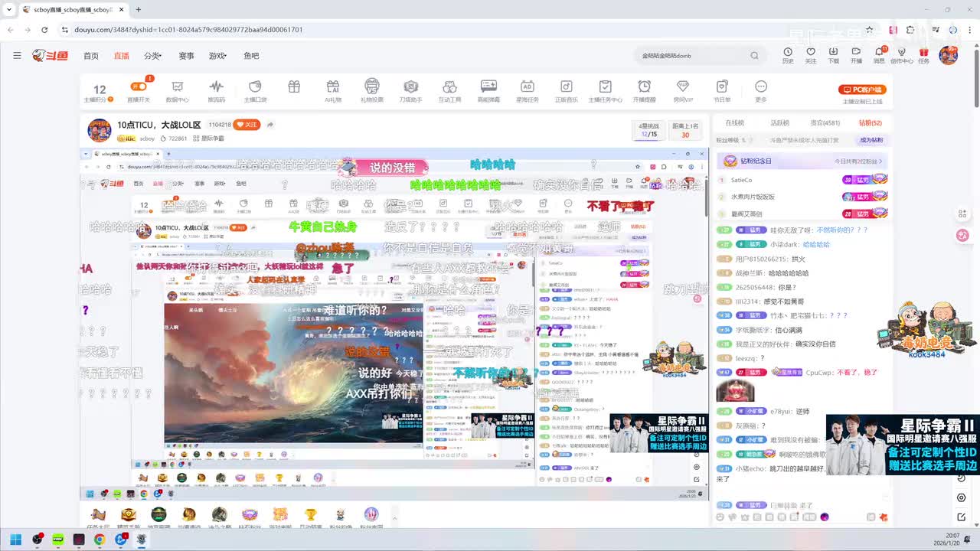Click the search magnifier icon
The image size is (980, 551).
(x=754, y=55)
